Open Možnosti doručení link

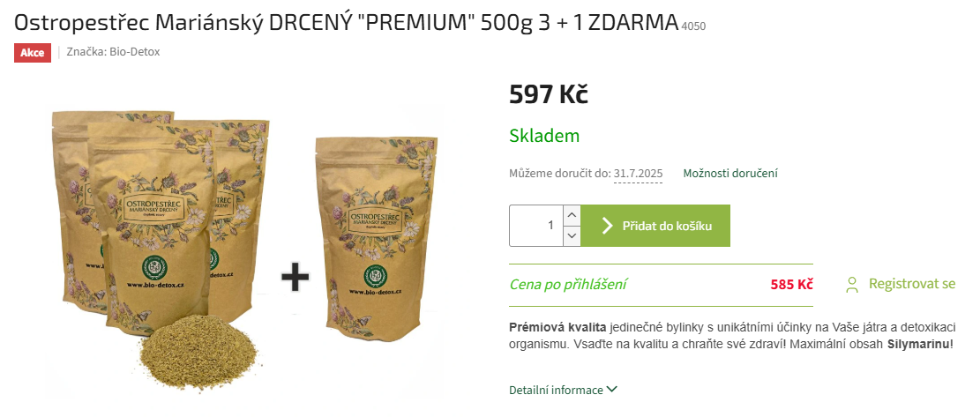(x=730, y=174)
